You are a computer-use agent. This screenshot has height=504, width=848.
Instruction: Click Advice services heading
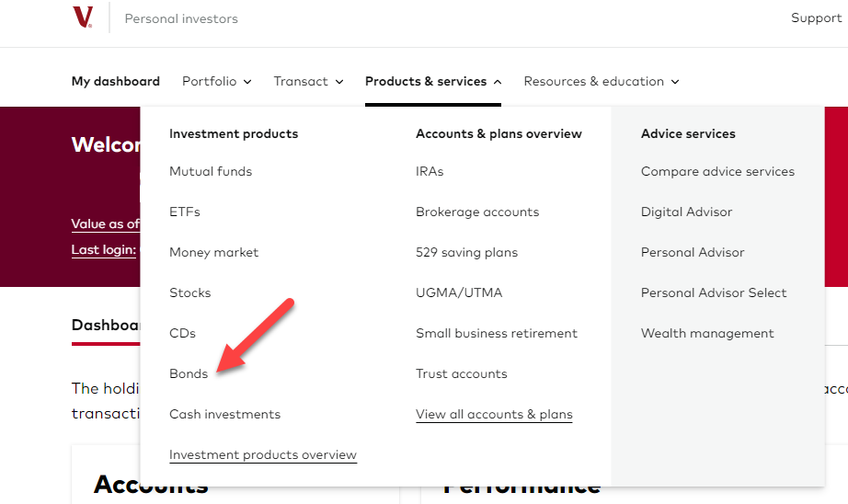[x=688, y=133]
